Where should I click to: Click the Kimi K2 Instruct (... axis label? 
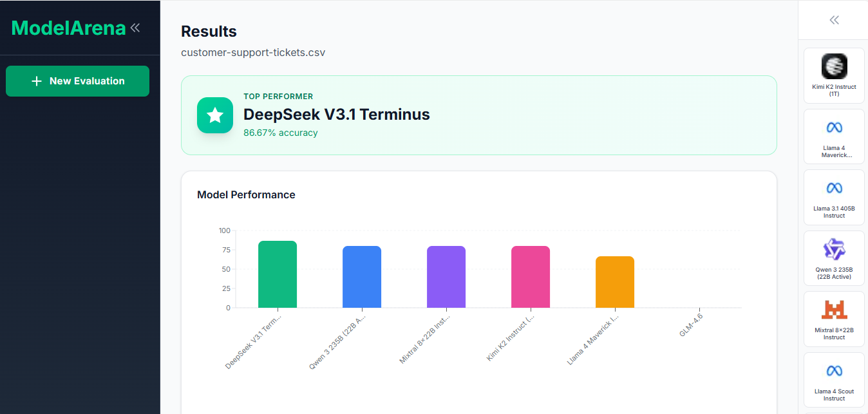511,337
